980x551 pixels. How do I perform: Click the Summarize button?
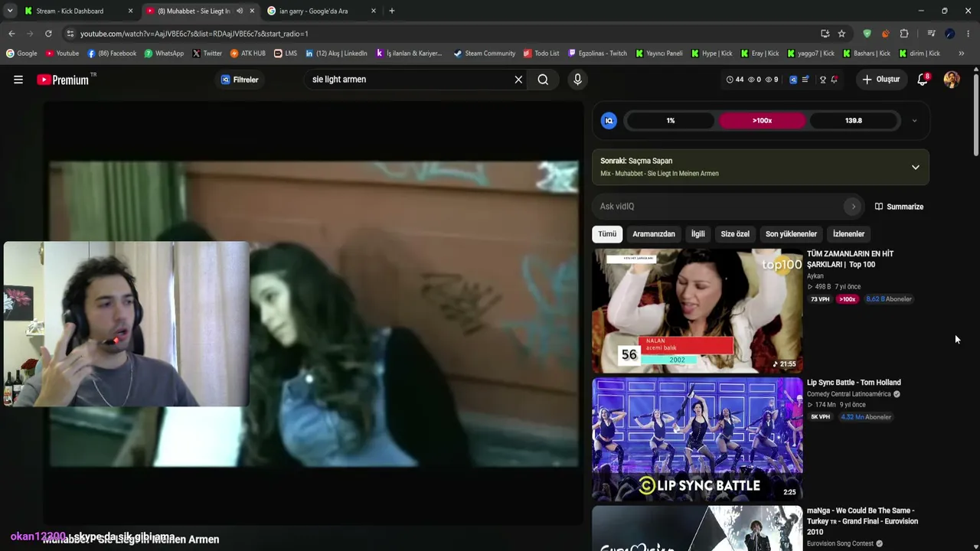point(899,207)
